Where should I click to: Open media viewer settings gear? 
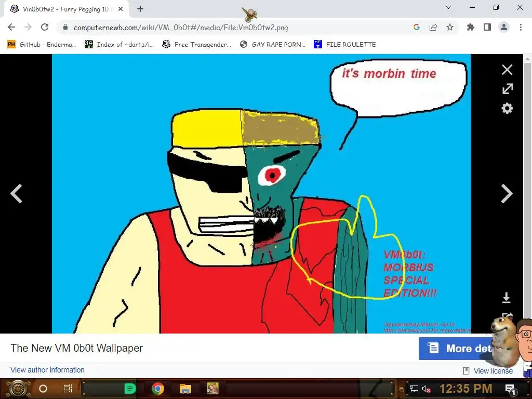pyautogui.click(x=507, y=109)
